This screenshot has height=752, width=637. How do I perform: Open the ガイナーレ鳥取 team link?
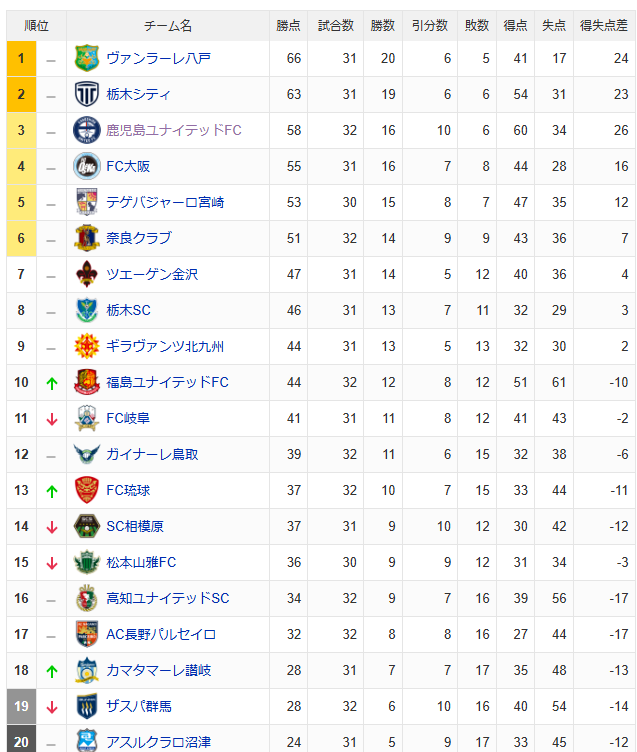tap(152, 455)
